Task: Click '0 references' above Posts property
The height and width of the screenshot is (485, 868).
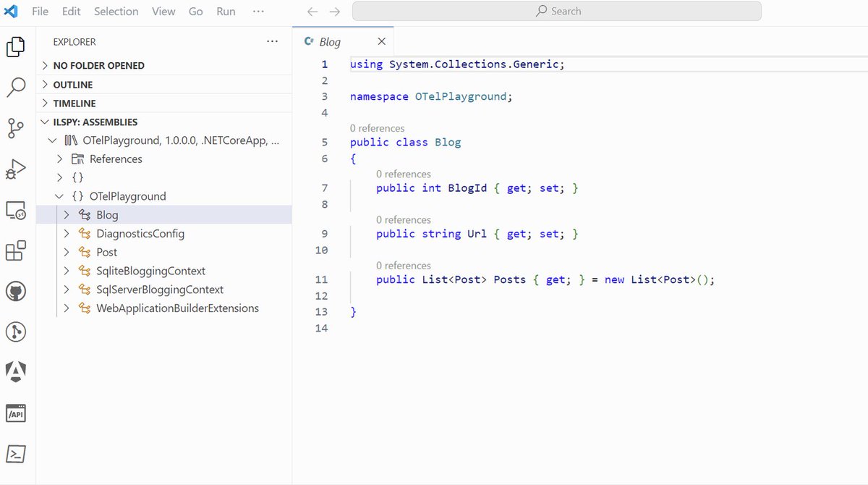Action: pos(404,266)
